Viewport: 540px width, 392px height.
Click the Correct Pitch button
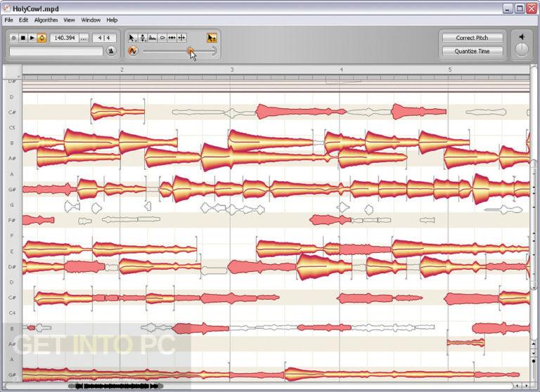472,38
